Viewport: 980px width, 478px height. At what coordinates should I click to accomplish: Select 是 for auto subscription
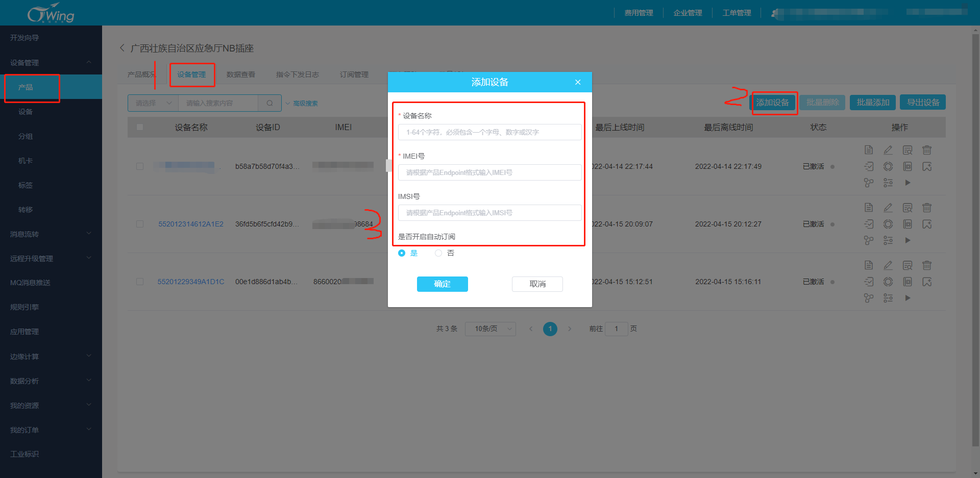402,253
